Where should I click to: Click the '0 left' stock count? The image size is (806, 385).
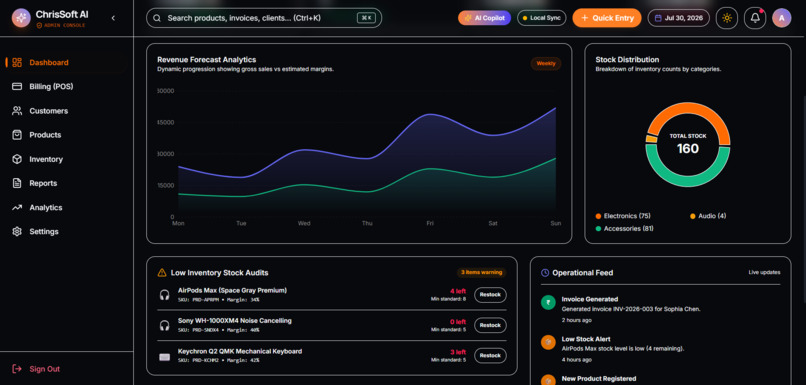click(x=458, y=322)
